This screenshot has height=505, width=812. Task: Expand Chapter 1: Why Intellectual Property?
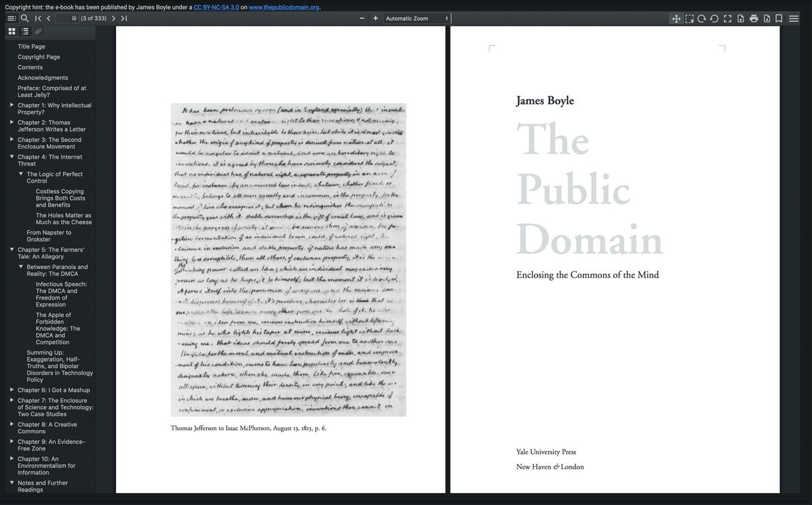pos(12,105)
